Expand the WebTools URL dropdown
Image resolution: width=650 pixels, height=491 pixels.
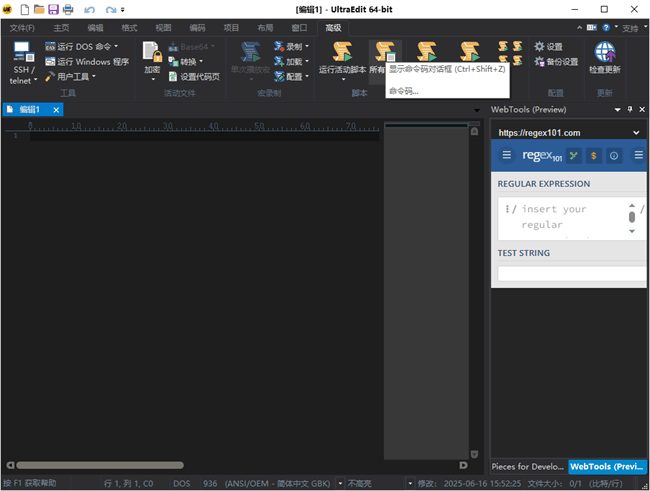pyautogui.click(x=637, y=132)
